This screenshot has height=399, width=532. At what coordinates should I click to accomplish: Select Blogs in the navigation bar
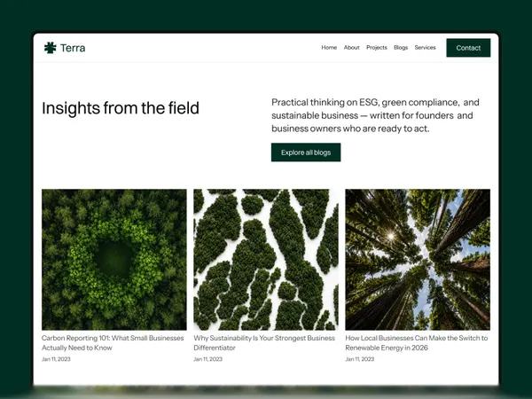(x=401, y=48)
